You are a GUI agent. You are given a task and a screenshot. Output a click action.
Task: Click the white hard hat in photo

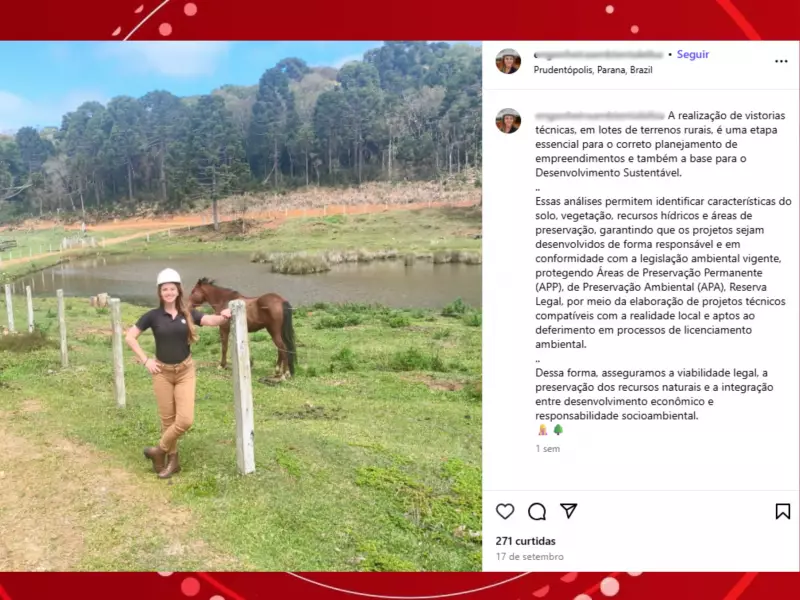(x=168, y=277)
